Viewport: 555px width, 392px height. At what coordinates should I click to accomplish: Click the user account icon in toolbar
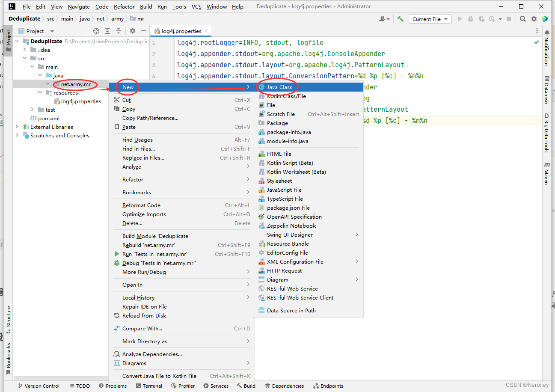[x=384, y=19]
